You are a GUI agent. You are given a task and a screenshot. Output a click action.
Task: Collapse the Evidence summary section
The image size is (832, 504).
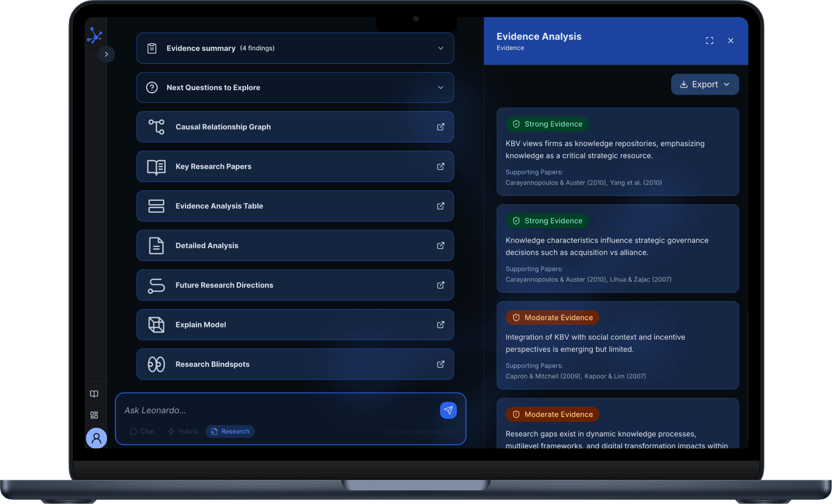[440, 48]
